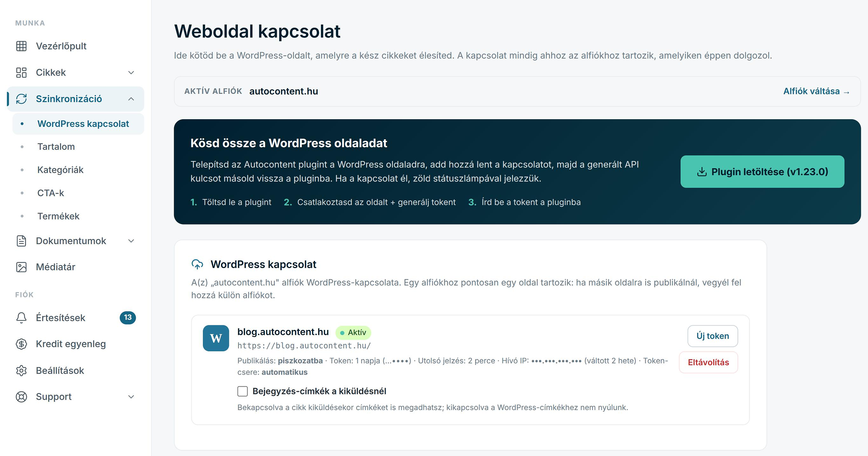Viewport: 868px width, 456px height.
Task: Click the automatikus token-csere value
Action: [x=284, y=372]
